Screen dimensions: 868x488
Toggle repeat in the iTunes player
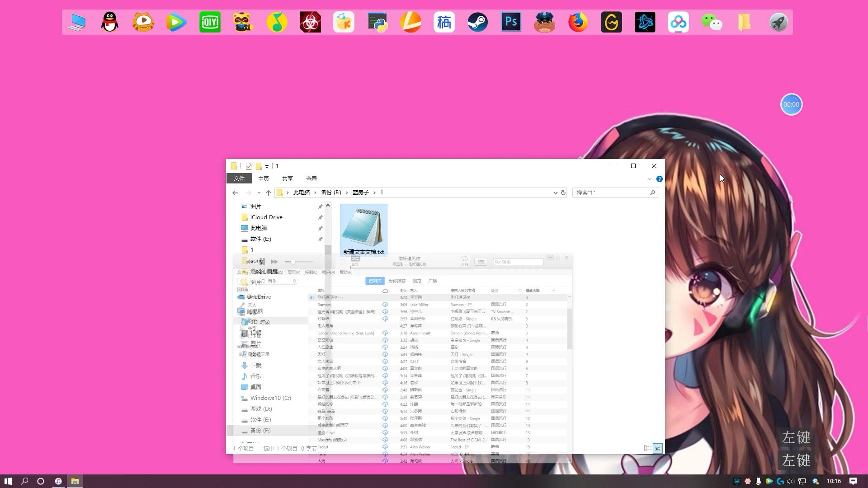click(464, 258)
